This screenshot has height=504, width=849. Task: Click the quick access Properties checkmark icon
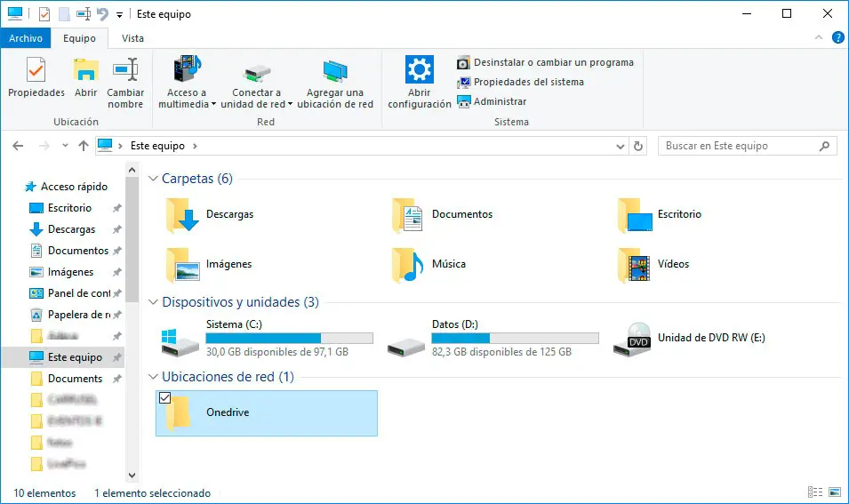(x=44, y=14)
